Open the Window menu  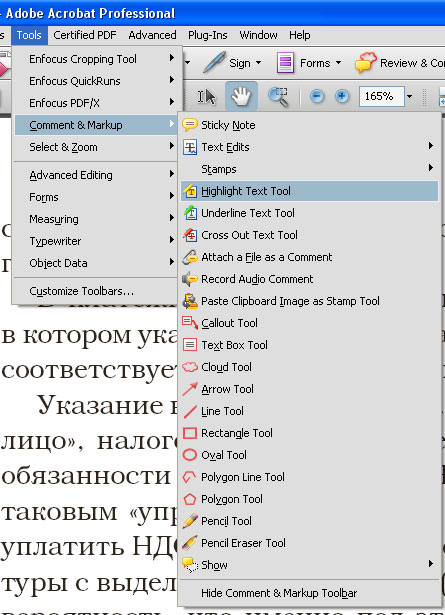tap(258, 35)
